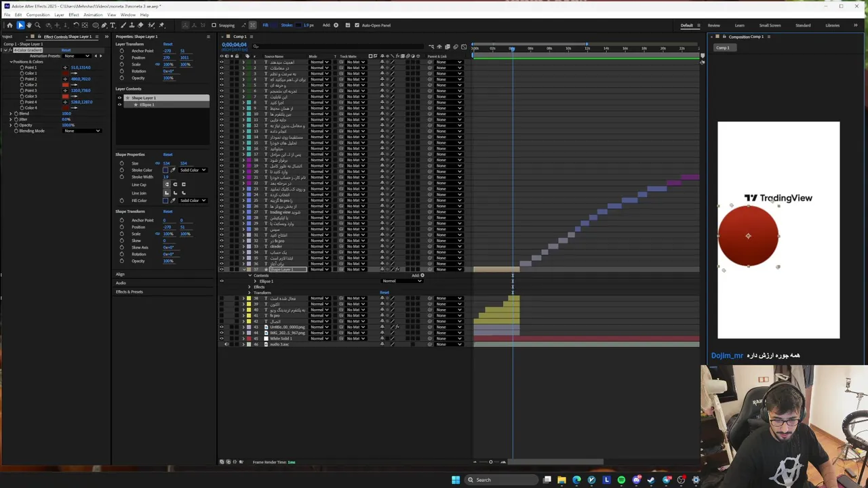Screen dimensions: 868x488
Task: Open Ellipse 1 Normal blend mode dropdown
Action: [403, 281]
